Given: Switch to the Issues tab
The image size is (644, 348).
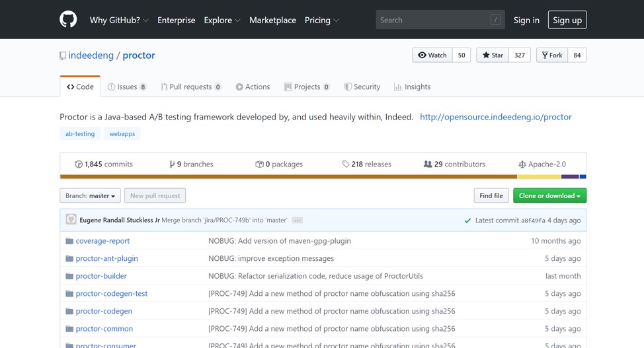Looking at the screenshot, I should 127,87.
